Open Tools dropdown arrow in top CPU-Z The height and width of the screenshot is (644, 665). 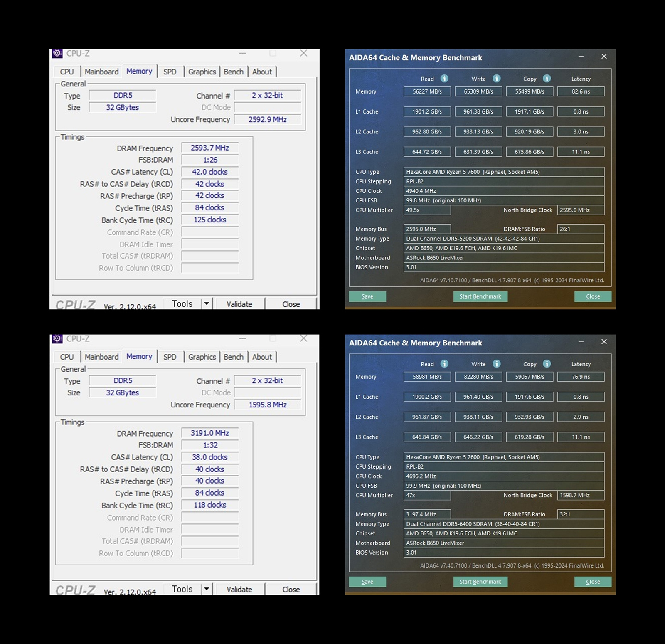pos(207,304)
